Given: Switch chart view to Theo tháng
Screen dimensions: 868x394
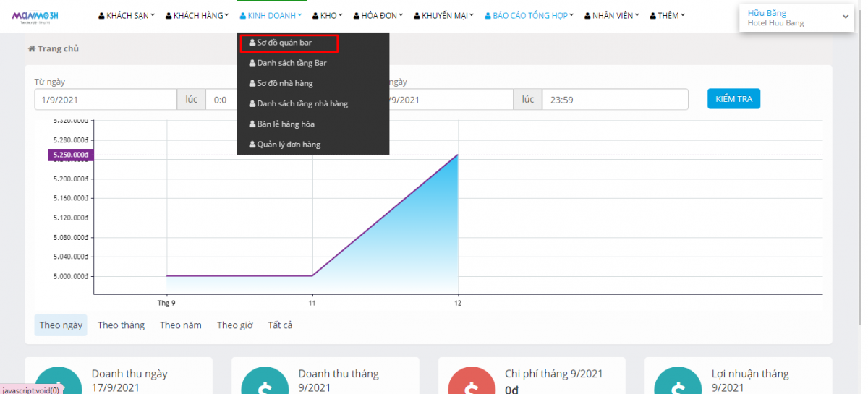Looking at the screenshot, I should (x=121, y=325).
